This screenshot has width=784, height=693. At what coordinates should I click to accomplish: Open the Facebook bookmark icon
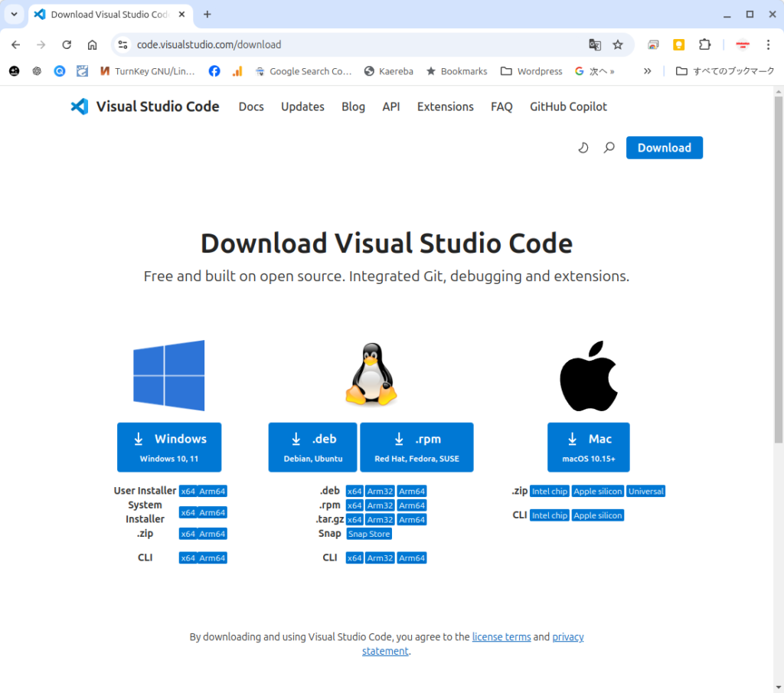pos(214,71)
